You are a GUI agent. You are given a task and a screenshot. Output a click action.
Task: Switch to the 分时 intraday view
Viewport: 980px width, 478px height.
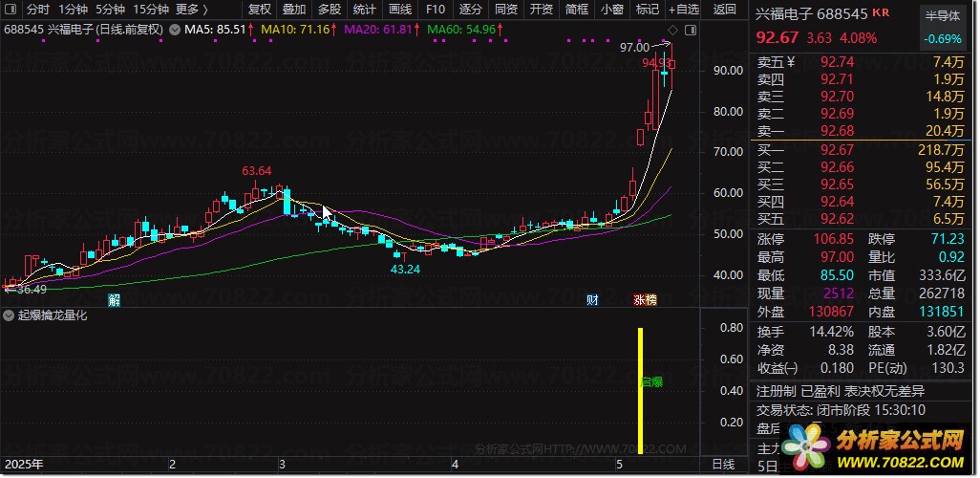38,10
